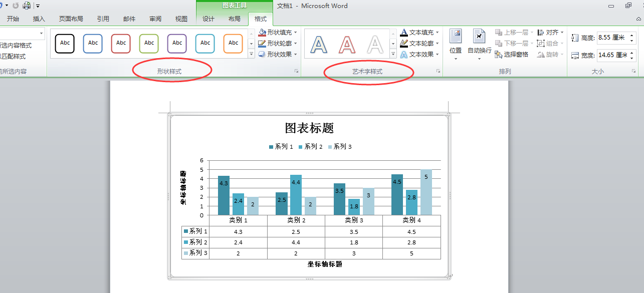Apply the orange outline Abc shape style
Viewport: 644px width, 293px height.
pyautogui.click(x=234, y=43)
